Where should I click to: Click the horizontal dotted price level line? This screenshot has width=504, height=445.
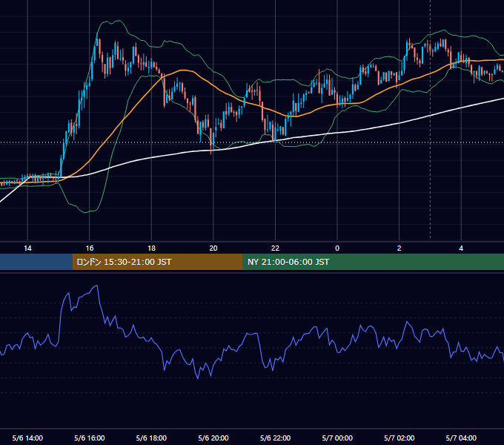(252, 142)
